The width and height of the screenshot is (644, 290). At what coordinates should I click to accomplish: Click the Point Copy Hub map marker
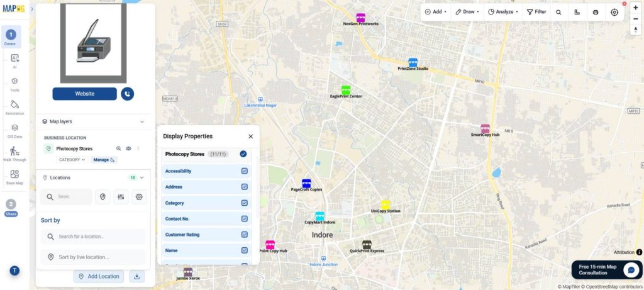[x=270, y=245]
